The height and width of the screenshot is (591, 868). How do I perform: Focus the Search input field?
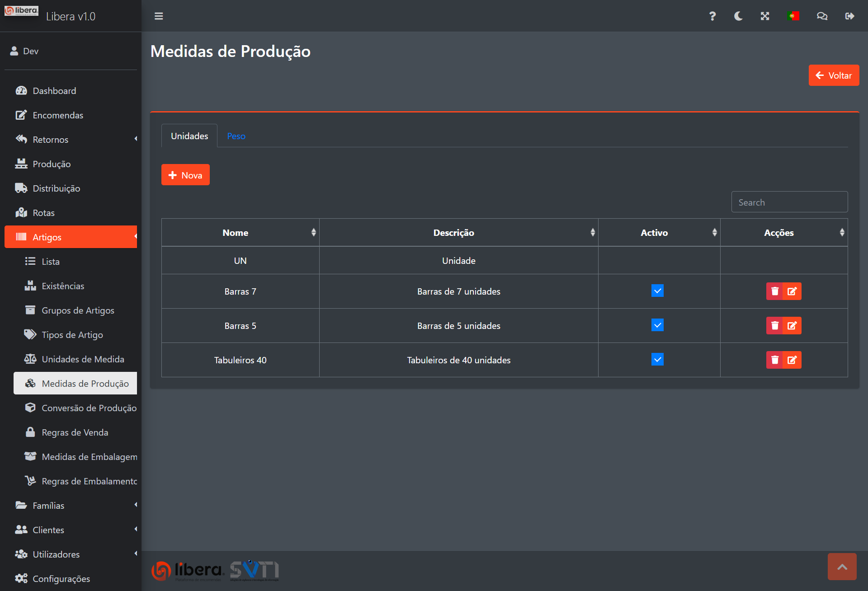(x=789, y=202)
